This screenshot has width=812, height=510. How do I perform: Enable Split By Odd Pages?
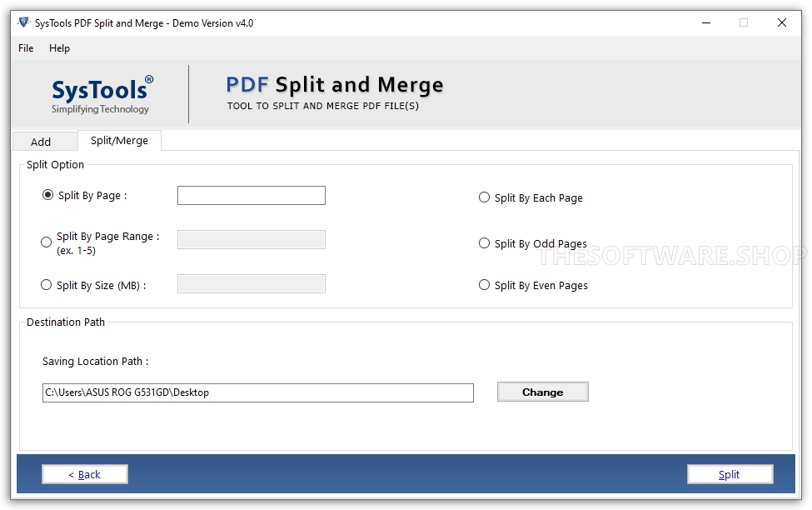click(x=484, y=242)
